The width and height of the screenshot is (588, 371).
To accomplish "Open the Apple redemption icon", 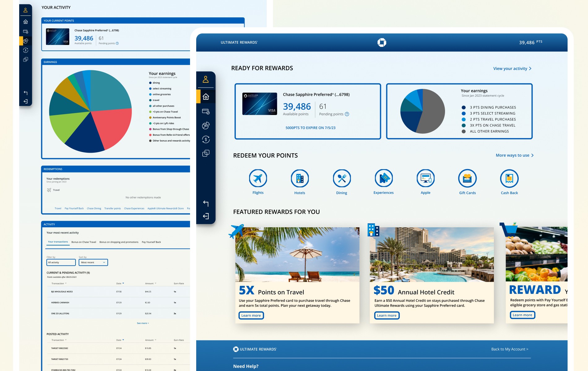I will click(426, 178).
